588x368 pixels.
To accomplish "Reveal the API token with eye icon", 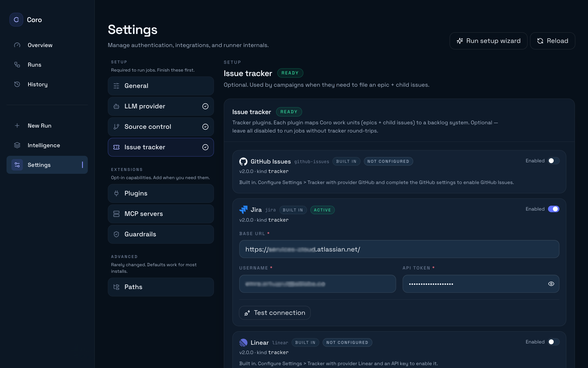I will (x=551, y=284).
